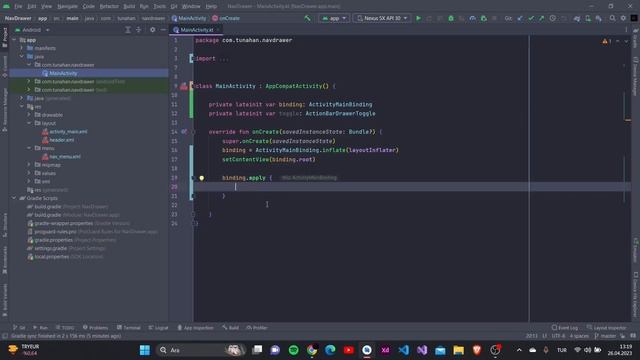640x360 pixels.
Task: Open activity_main.xml in project tree
Action: point(64,131)
